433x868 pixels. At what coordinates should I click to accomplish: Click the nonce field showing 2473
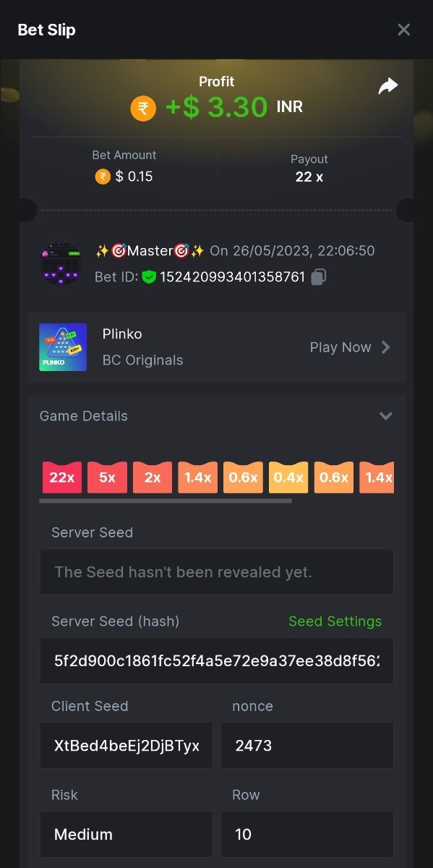point(307,745)
